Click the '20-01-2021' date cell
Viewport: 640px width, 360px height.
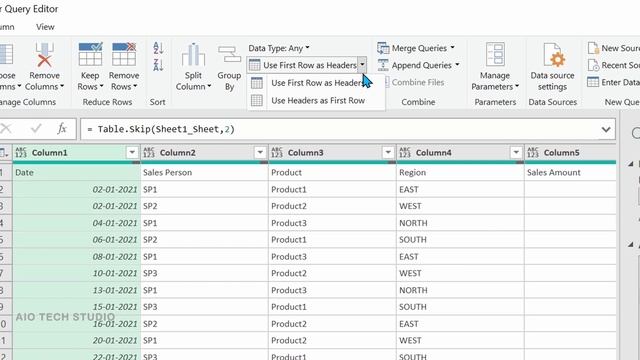[x=76, y=340]
